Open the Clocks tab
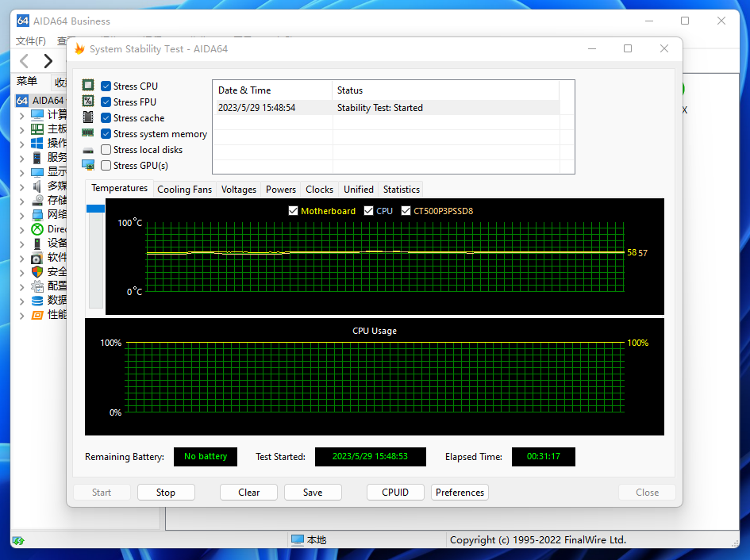Image resolution: width=750 pixels, height=560 pixels. point(320,190)
